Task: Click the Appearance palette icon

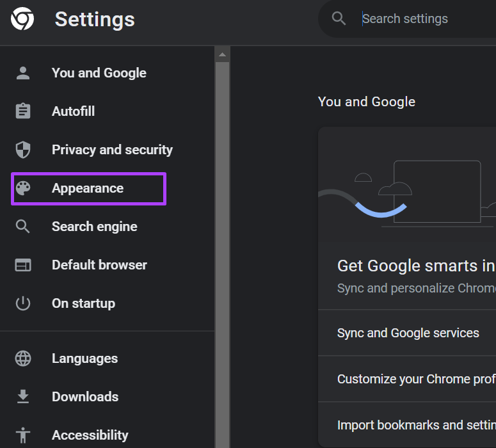Action: tap(23, 188)
